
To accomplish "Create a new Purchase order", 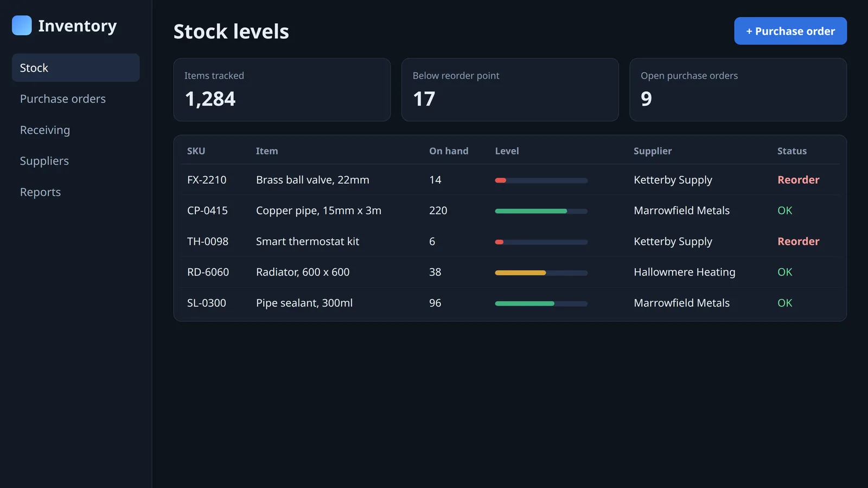I will point(790,31).
